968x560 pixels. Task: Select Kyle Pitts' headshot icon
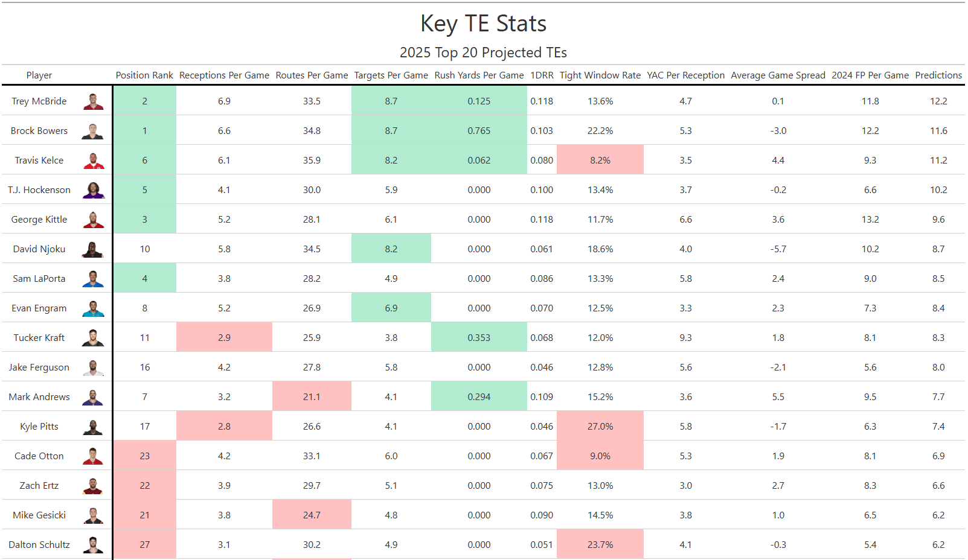pos(93,427)
